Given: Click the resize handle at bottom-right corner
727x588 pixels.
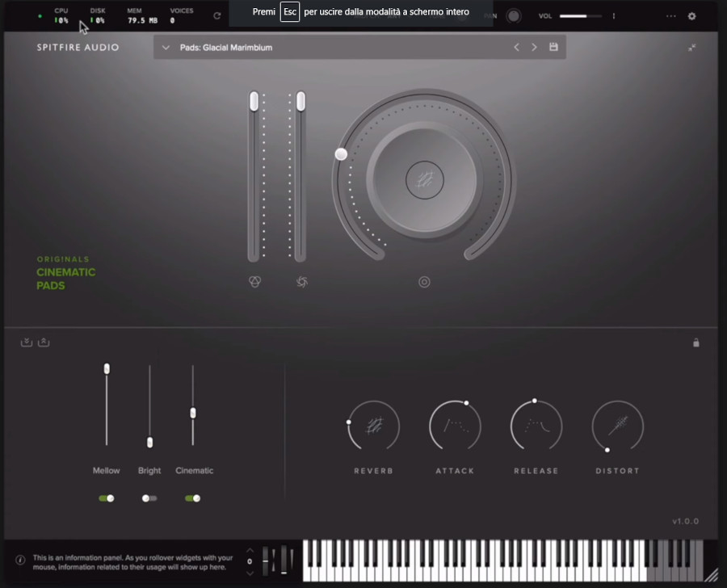Looking at the screenshot, I should click(x=711, y=575).
